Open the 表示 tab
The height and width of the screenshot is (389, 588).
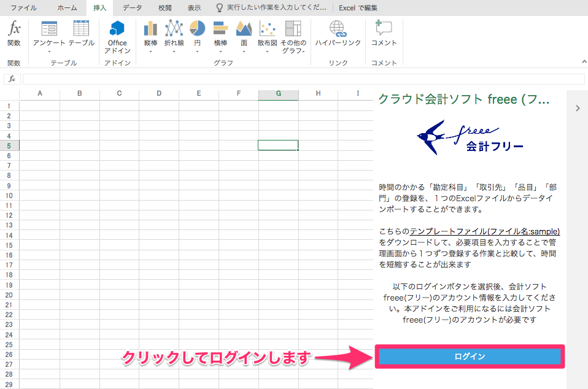(x=194, y=8)
